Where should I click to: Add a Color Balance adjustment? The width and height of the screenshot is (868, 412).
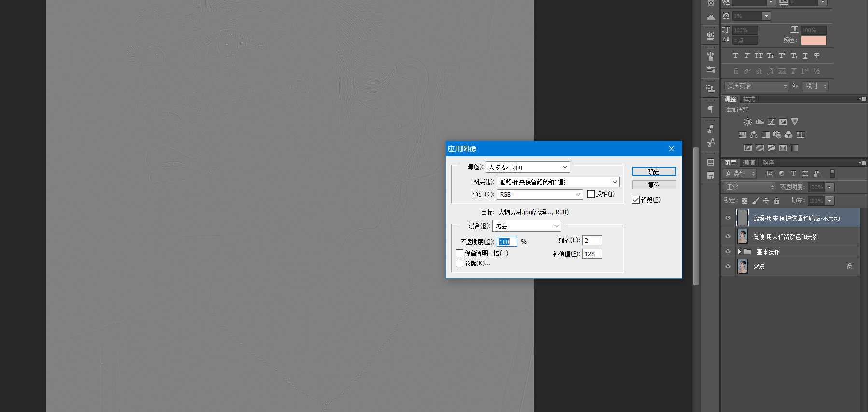point(754,135)
